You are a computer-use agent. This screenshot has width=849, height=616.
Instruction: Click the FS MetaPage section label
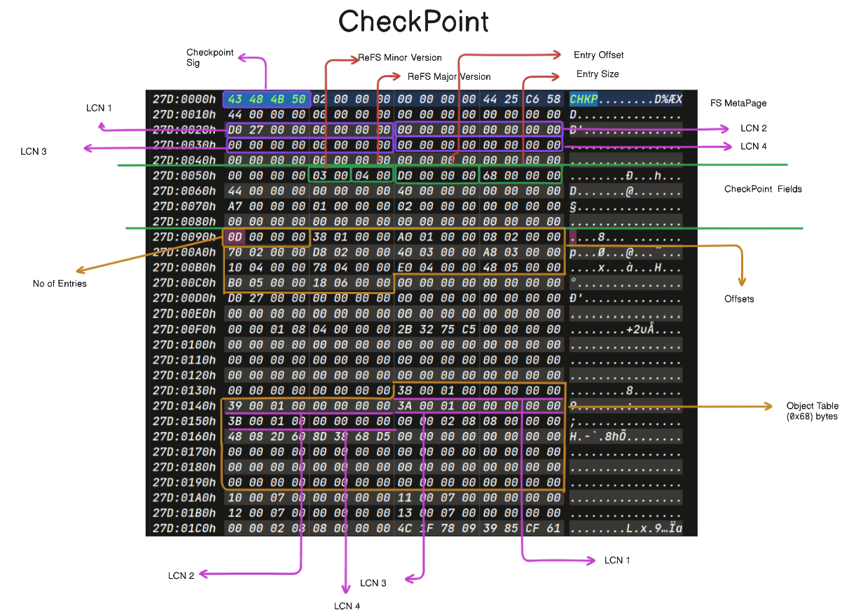738,103
